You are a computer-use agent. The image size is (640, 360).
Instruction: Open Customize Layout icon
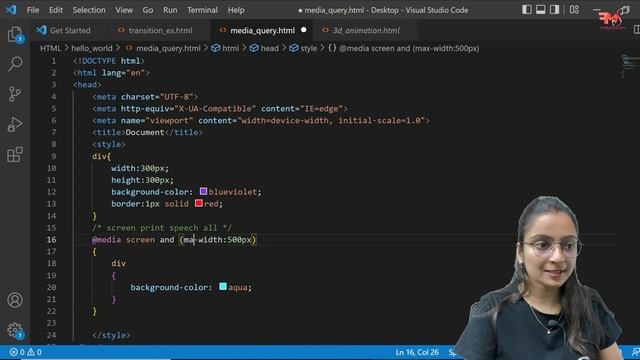pos(574,9)
